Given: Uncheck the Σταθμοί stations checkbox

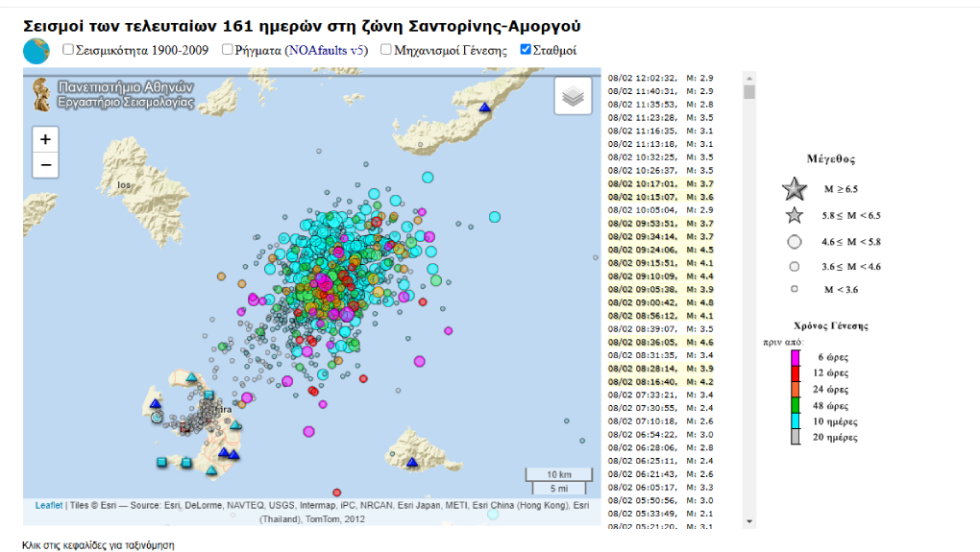Looking at the screenshot, I should [x=526, y=49].
